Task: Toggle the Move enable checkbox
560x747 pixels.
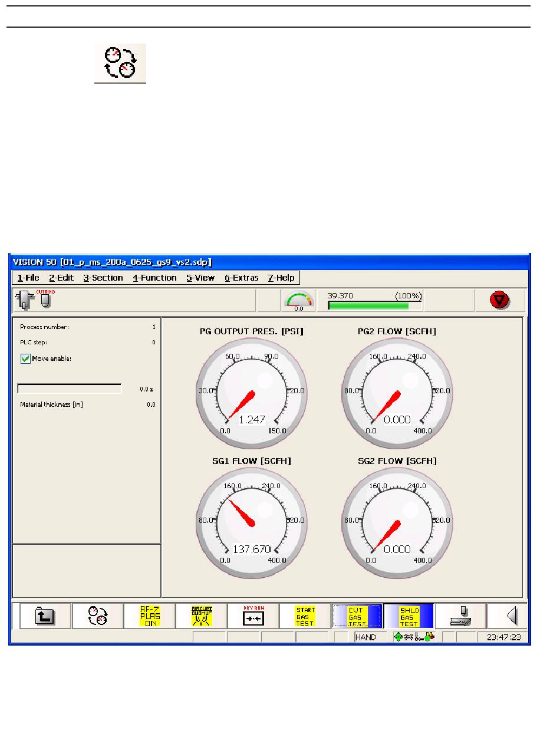Action: tap(25, 358)
